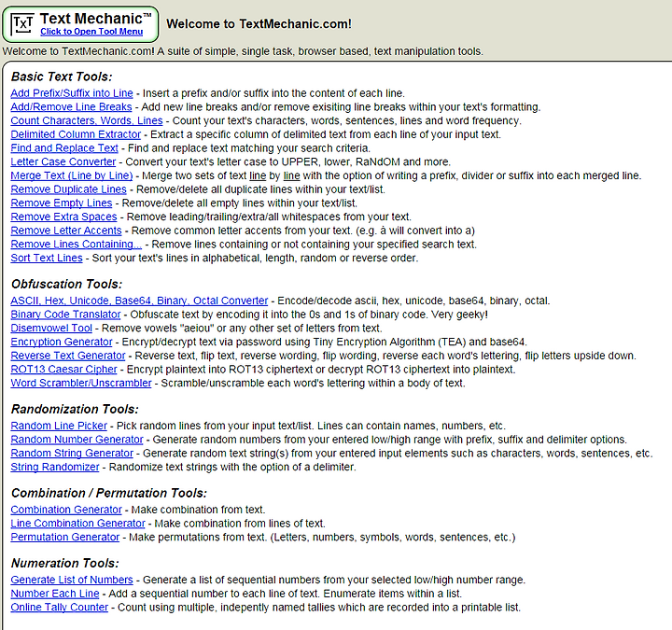This screenshot has height=630, width=672.
Task: Click the 'Randomization Tools:' heading
Action: pyautogui.click(x=75, y=410)
